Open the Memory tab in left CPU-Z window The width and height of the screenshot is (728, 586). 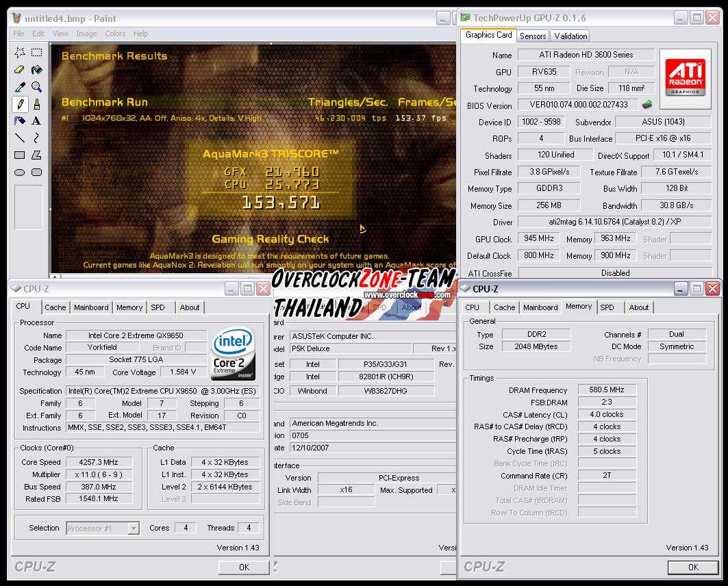129,307
